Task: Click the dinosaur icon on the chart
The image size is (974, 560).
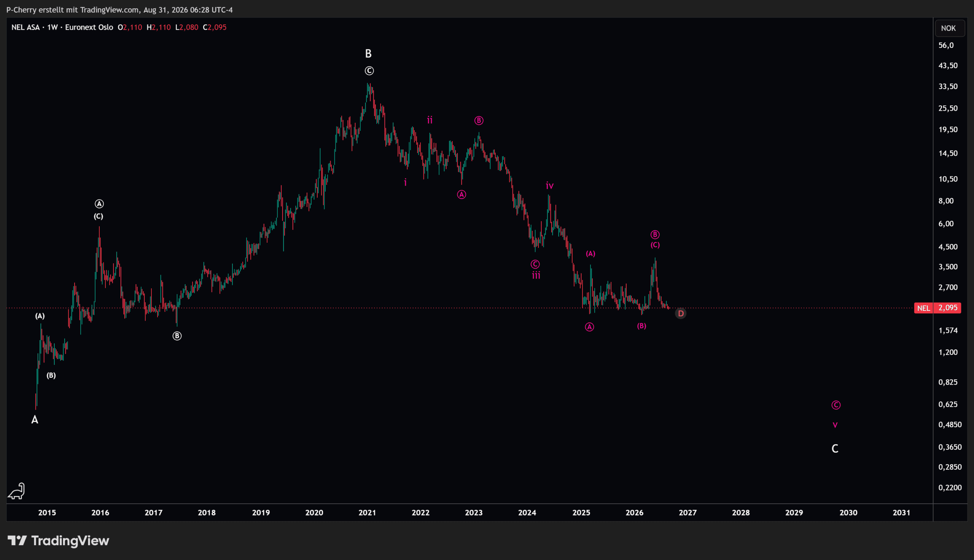Action: 16,491
